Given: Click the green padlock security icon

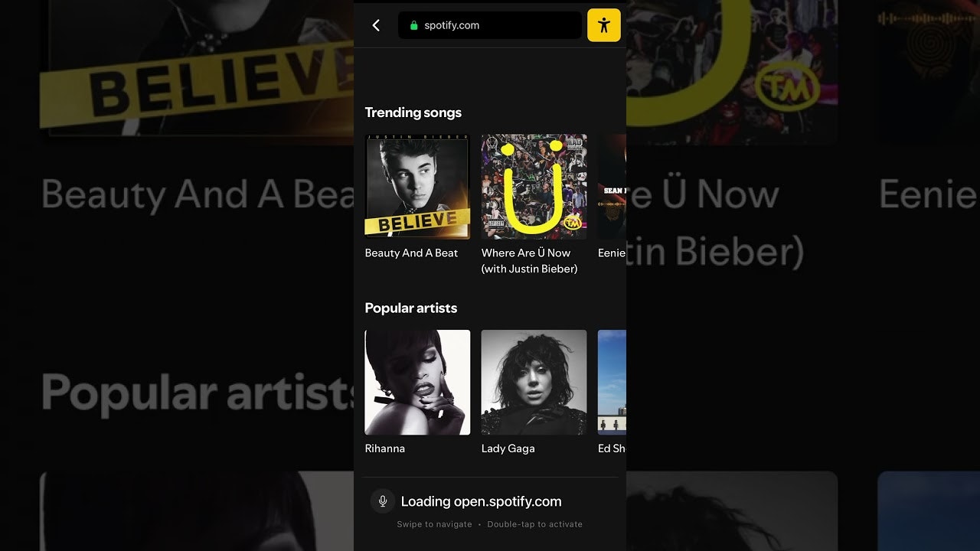Looking at the screenshot, I should click(x=414, y=25).
